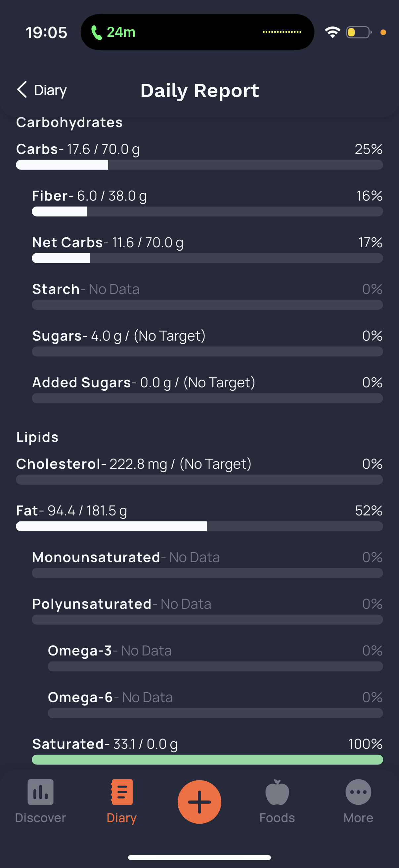Tap the Omega-3 No Data row
The height and width of the screenshot is (868, 399).
[110, 651]
